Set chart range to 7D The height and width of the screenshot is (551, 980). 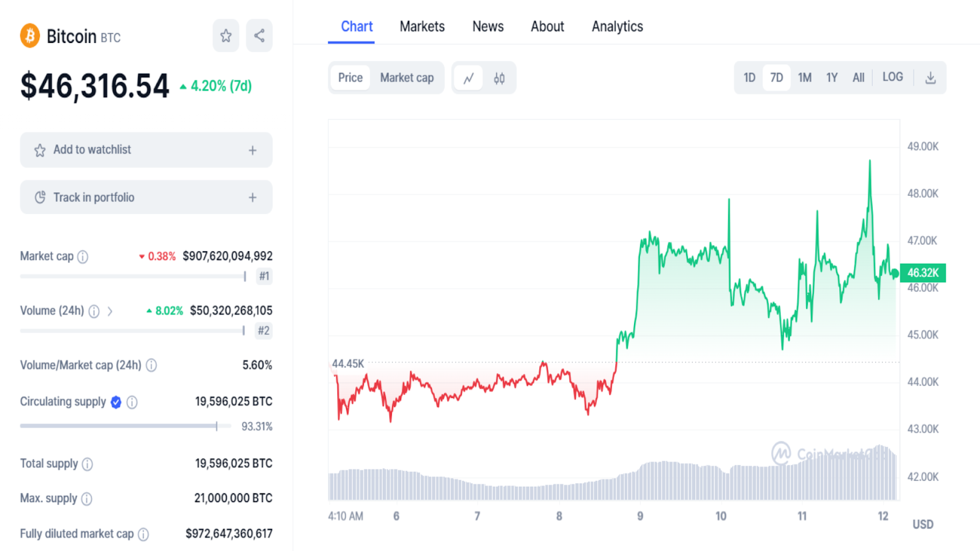[x=776, y=78]
